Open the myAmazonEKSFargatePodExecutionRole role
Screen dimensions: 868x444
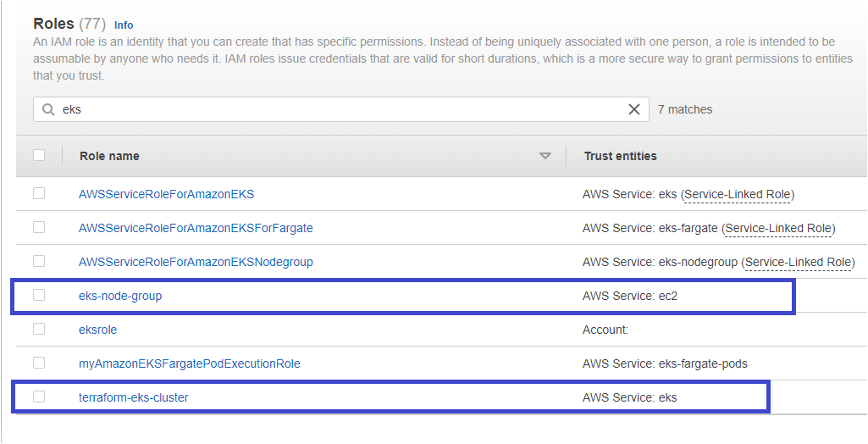click(190, 364)
